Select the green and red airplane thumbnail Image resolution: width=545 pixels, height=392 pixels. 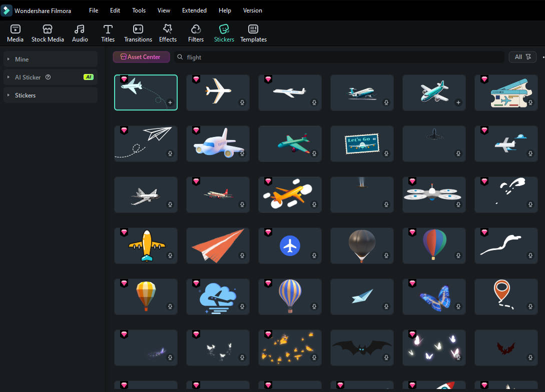pos(290,143)
